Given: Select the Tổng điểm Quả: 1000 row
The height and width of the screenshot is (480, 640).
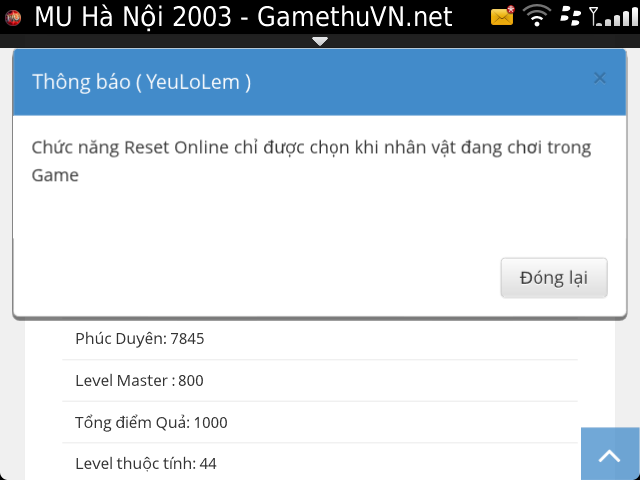Looking at the screenshot, I should [x=320, y=422].
